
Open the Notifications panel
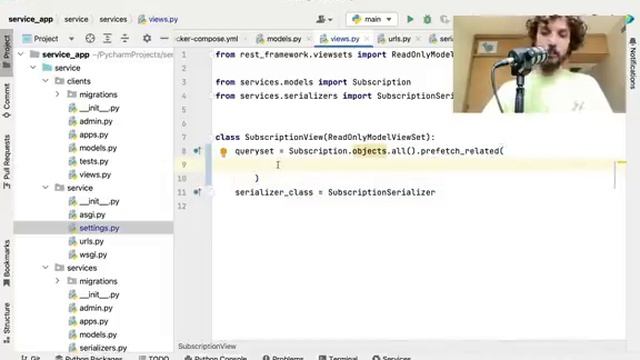pos(633,63)
